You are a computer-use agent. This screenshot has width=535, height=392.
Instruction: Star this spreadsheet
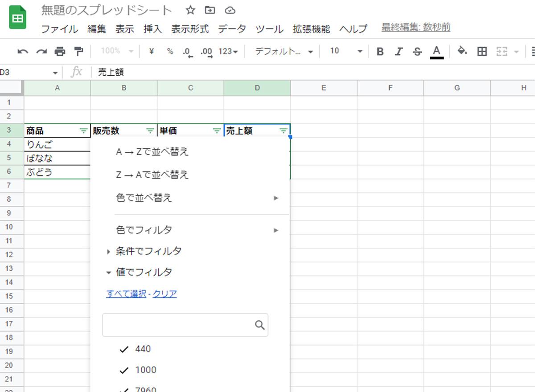[x=190, y=10]
